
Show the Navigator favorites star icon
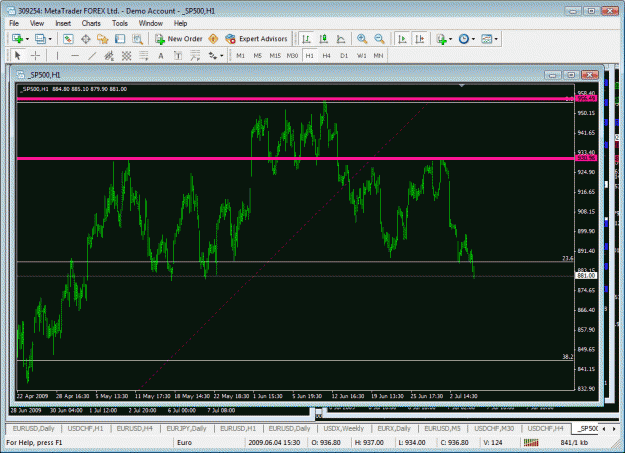click(x=103, y=39)
